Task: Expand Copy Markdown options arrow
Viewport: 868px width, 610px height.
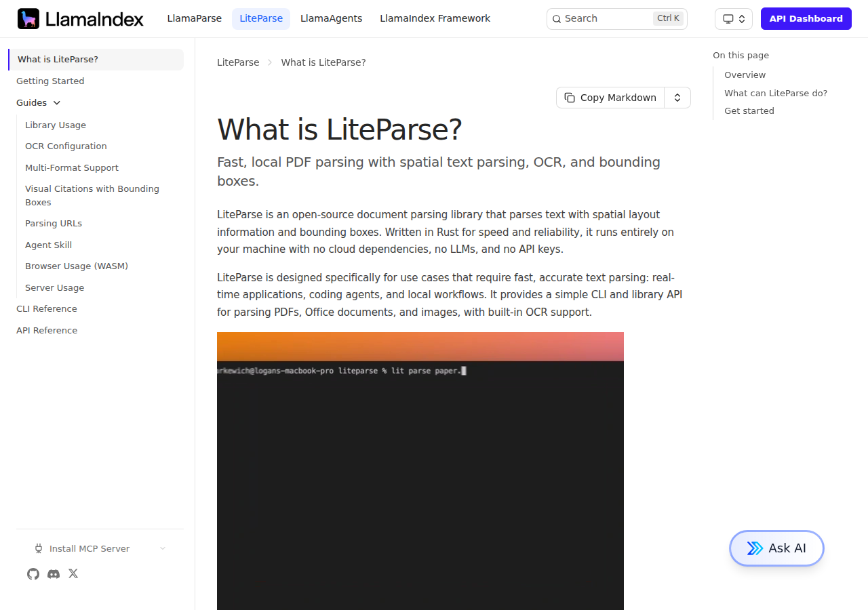Action: point(677,98)
